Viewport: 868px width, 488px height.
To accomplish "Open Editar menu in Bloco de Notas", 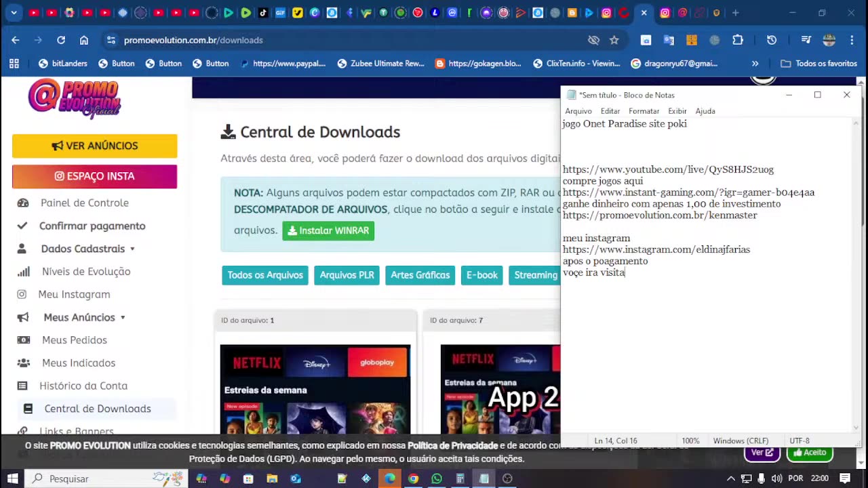I will point(610,111).
